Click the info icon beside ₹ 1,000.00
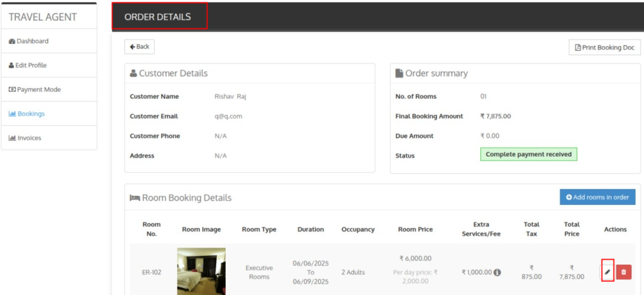 click(497, 272)
